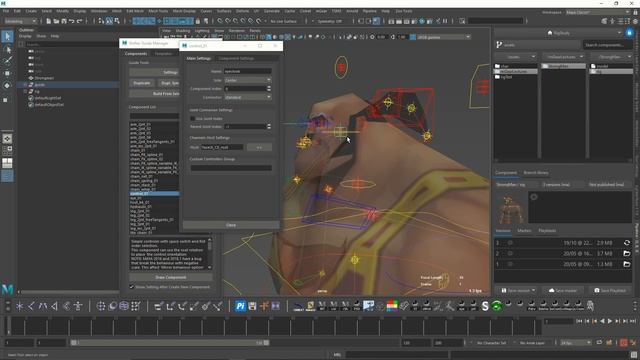Image resolution: width=640 pixels, height=360 pixels.
Task: Open the second filter dropdown in asset panel
Action: pos(564,57)
